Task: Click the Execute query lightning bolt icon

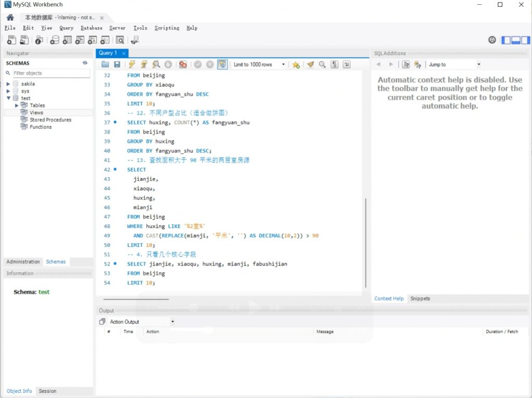Action: pyautogui.click(x=132, y=64)
